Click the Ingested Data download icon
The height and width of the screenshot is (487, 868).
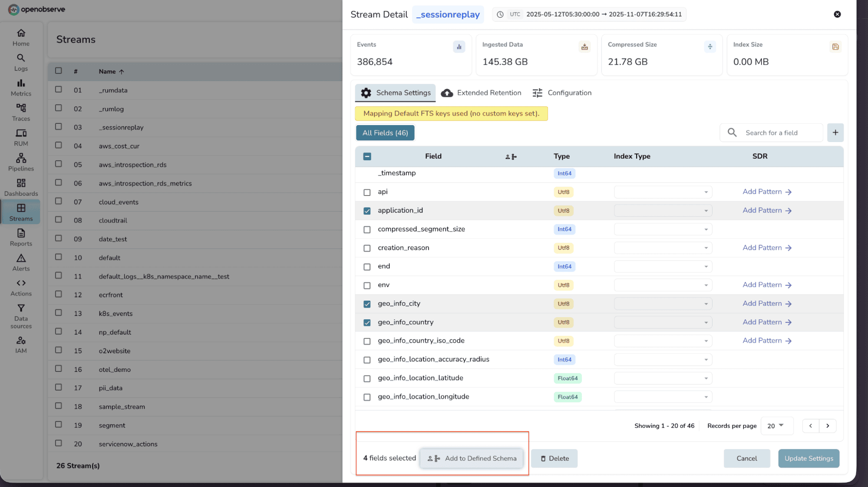click(x=584, y=46)
